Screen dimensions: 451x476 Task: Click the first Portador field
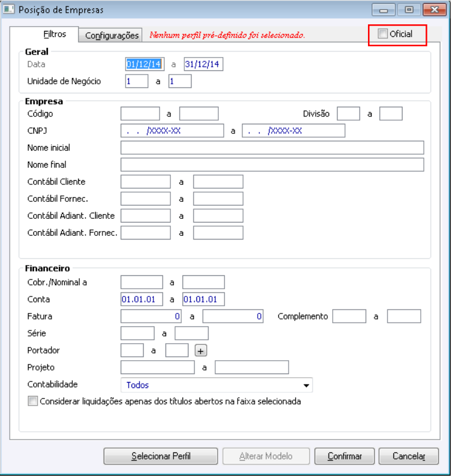(132, 350)
